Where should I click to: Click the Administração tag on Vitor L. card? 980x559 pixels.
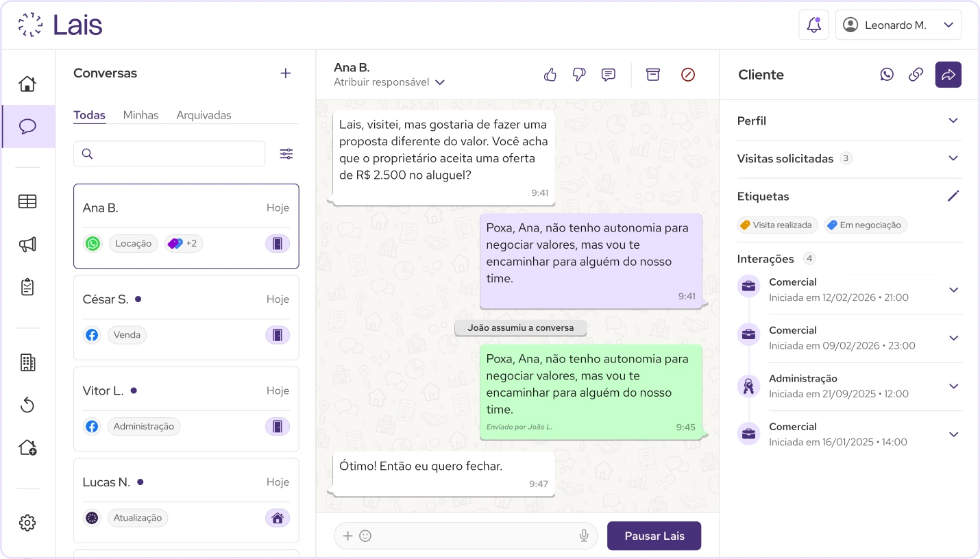[x=144, y=426]
